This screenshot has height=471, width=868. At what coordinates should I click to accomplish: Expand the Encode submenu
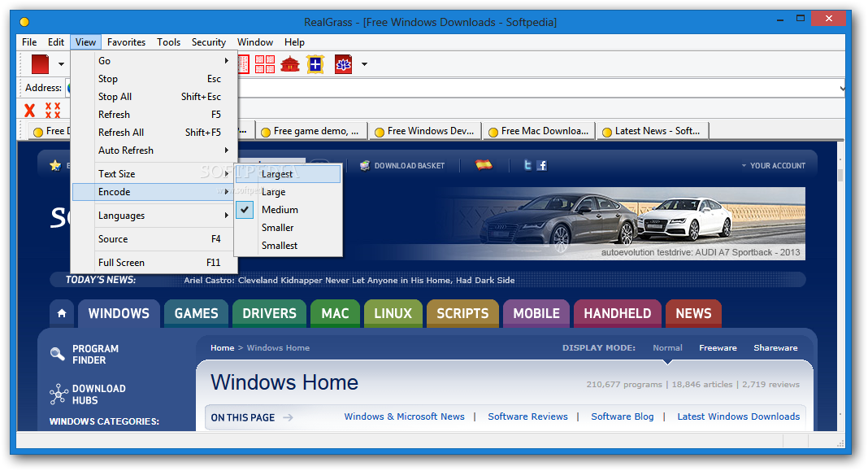click(154, 192)
